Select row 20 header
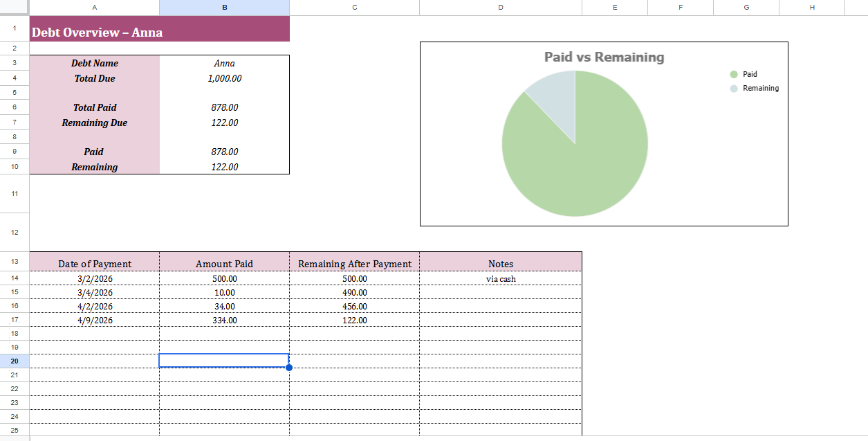Viewport: 868px width, 441px height. 15,361
